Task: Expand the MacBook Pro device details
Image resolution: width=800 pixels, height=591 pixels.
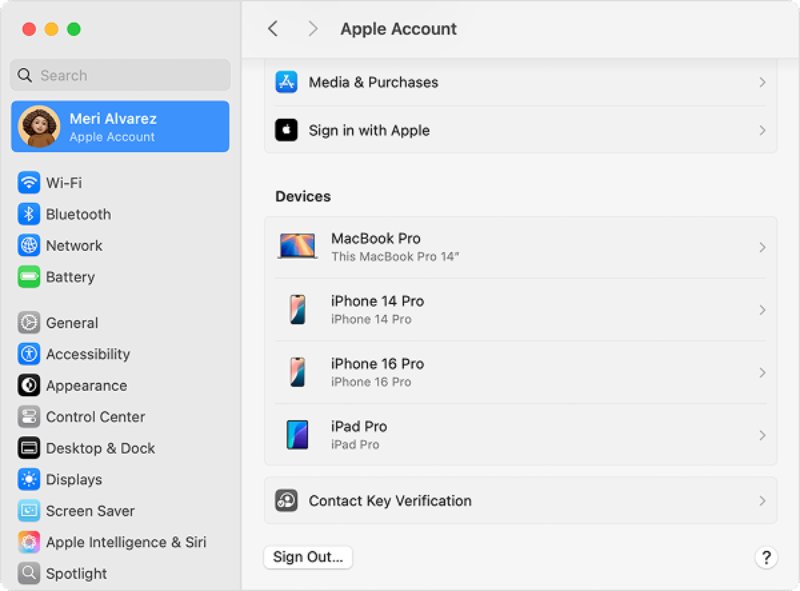Action: pos(520,247)
